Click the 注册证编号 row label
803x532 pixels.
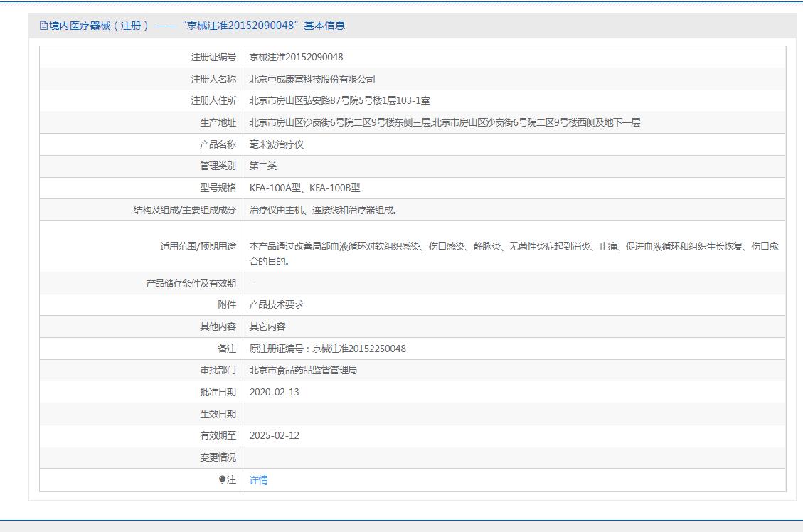(213, 57)
